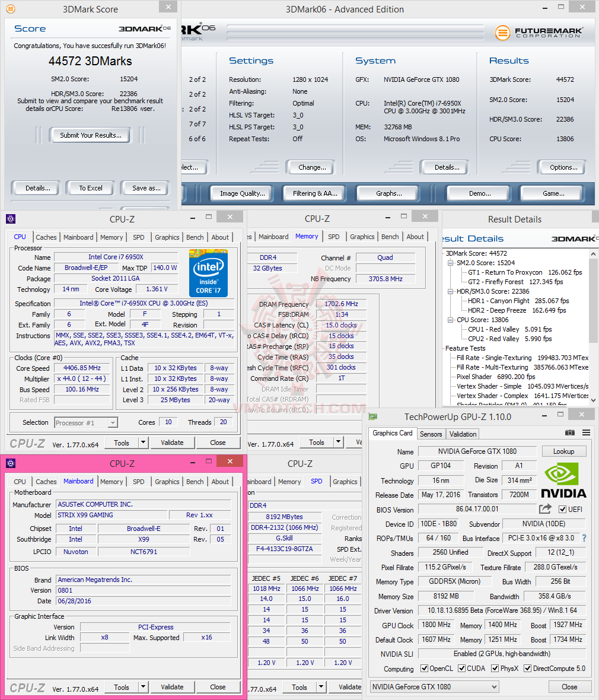Image resolution: width=599 pixels, height=700 pixels.
Task: Open the Bench tab in CPU-Z CPU window
Action: point(195,237)
